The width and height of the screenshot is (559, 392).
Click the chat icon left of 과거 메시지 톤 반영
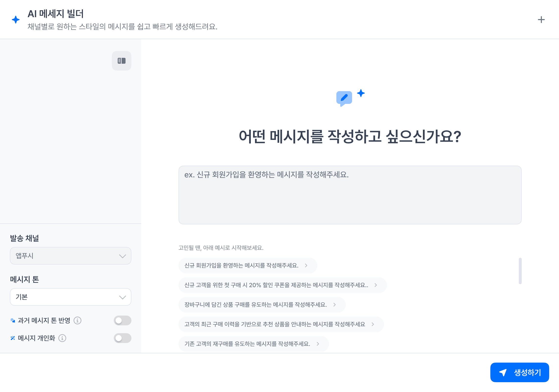point(13,320)
